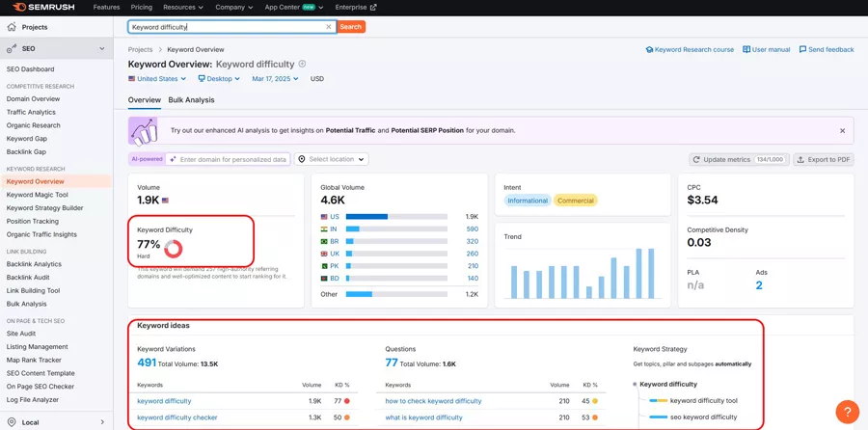Open Keyword Strategy Builder in sidebar
868x430 pixels.
pos(44,208)
